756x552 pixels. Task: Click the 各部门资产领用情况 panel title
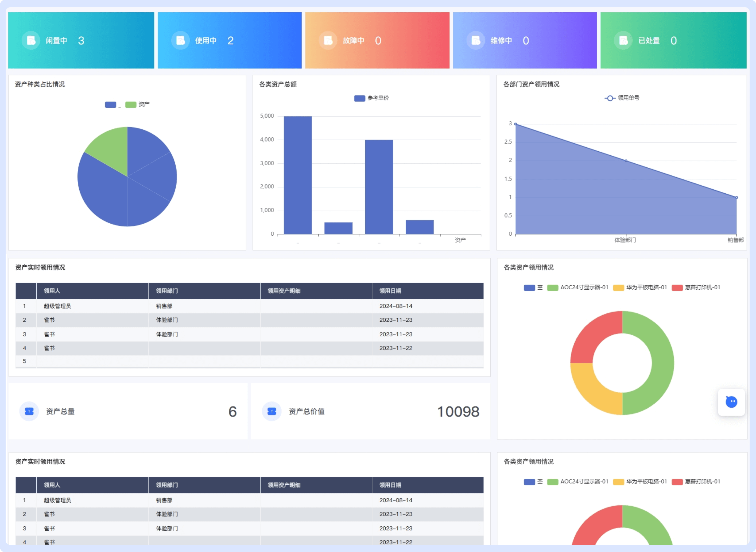531,84
